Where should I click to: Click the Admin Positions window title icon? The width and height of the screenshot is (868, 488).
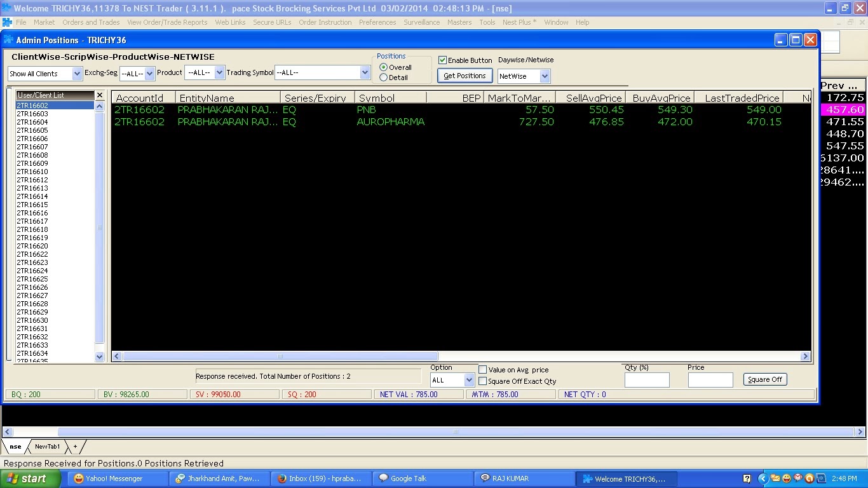click(x=9, y=39)
